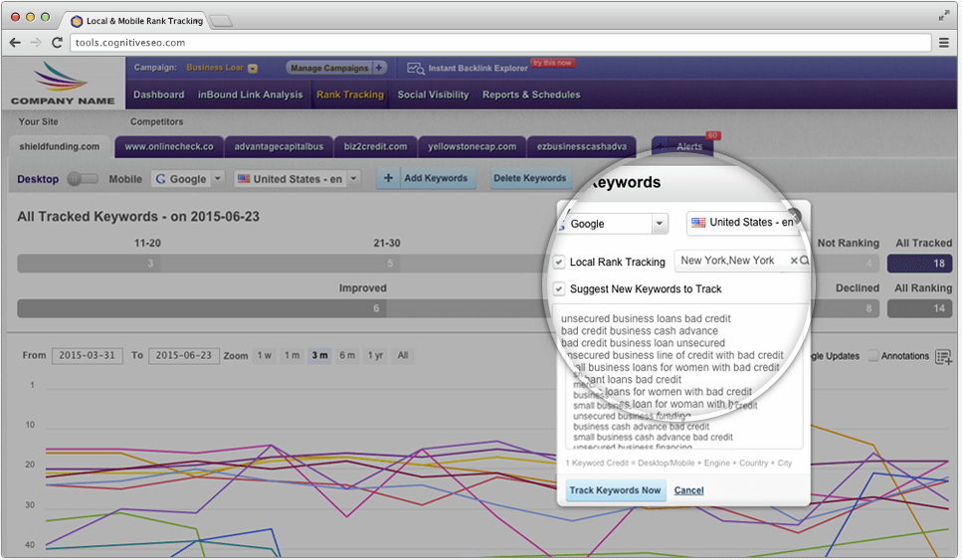Expand the Business Loan campaign dropdown

pyautogui.click(x=252, y=68)
